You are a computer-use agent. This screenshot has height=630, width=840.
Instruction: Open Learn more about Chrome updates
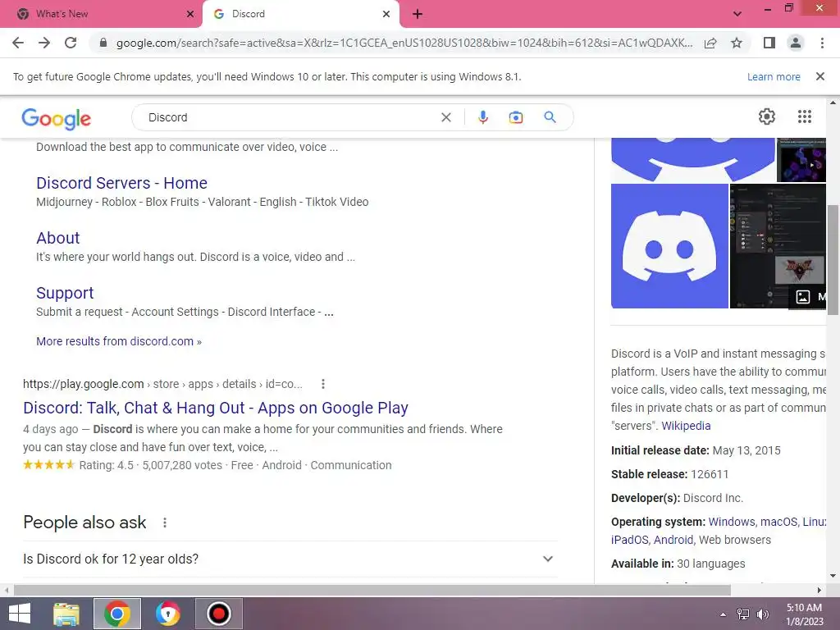(x=774, y=76)
